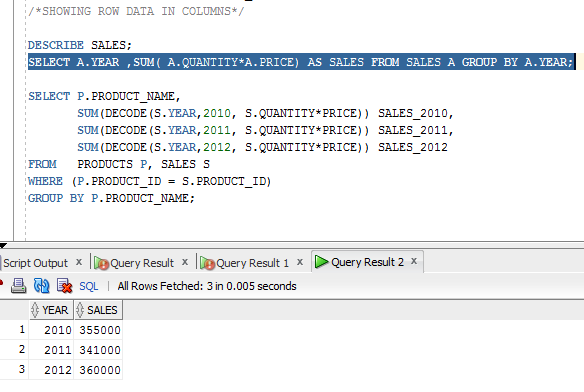Click the SHOWING ROW DATA IN COLUMNS comment

[x=136, y=11]
